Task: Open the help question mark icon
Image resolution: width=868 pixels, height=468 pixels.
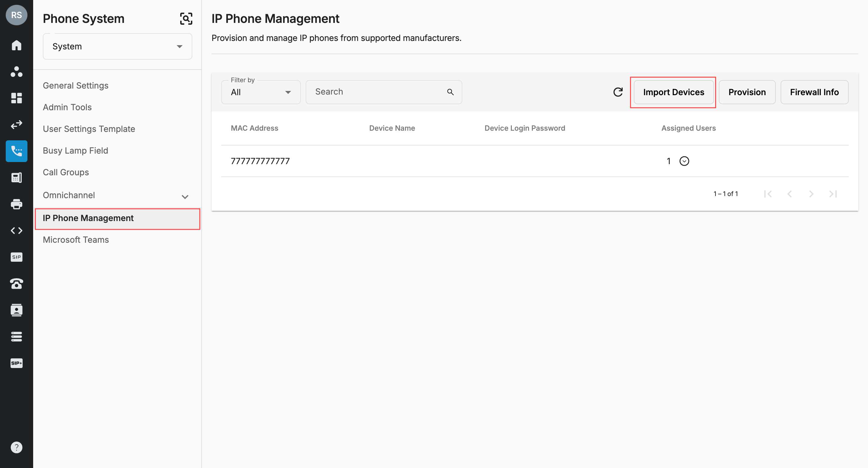Action: click(x=16, y=448)
